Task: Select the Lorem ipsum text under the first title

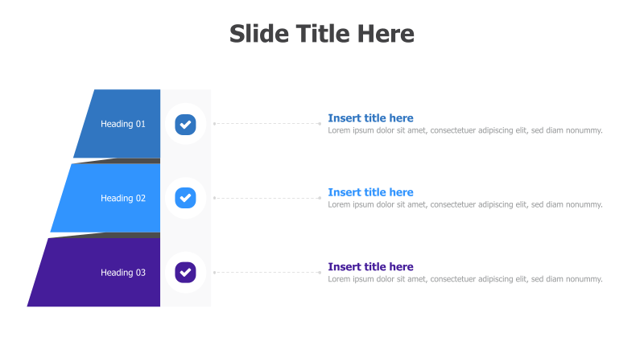Action: [x=464, y=130]
